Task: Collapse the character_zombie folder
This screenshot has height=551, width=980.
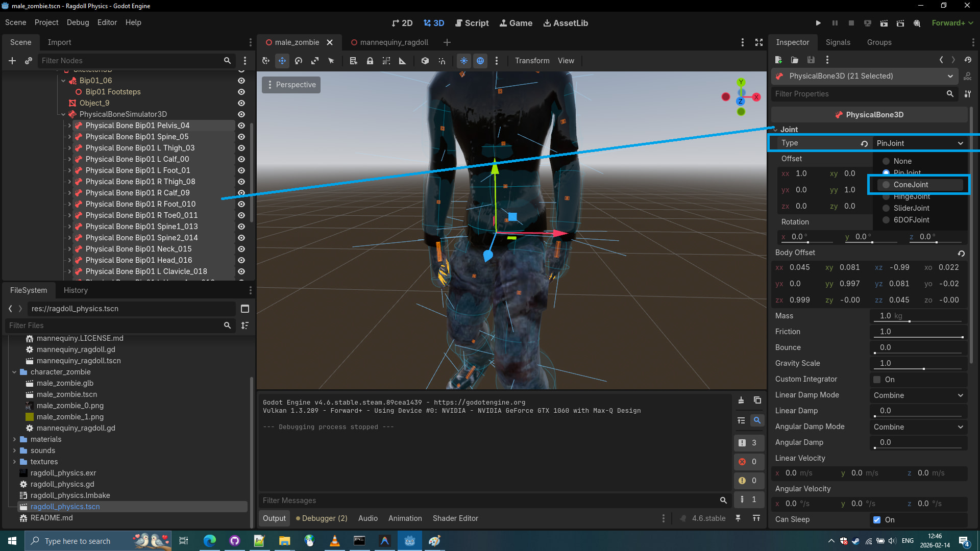Action: [14, 372]
